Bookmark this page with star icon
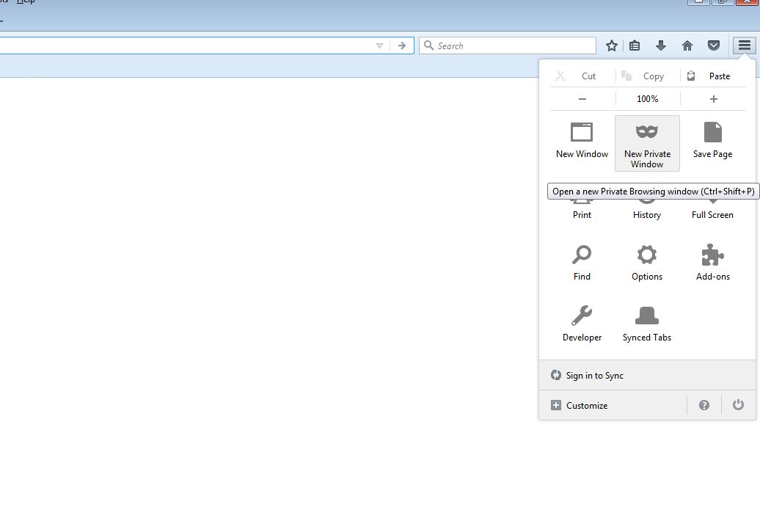 tap(611, 45)
